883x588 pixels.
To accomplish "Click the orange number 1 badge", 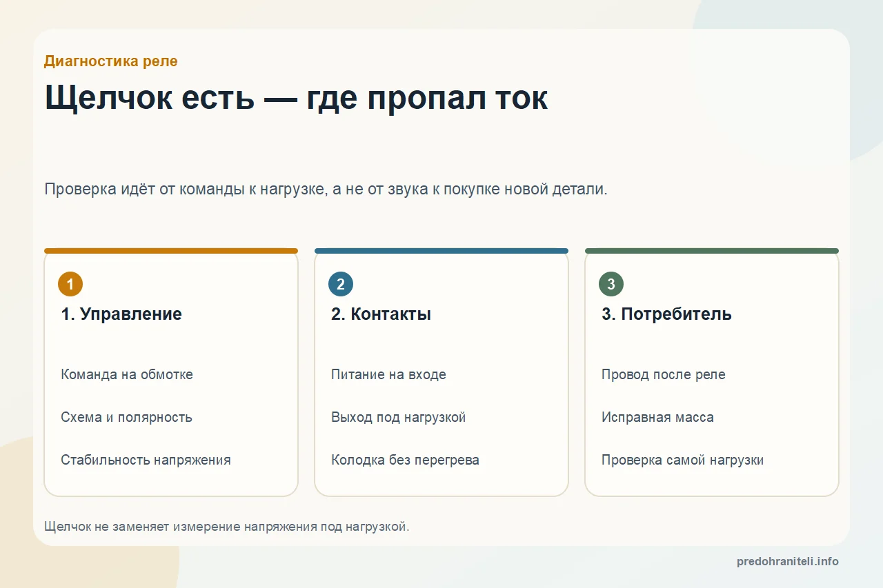I will (x=70, y=284).
